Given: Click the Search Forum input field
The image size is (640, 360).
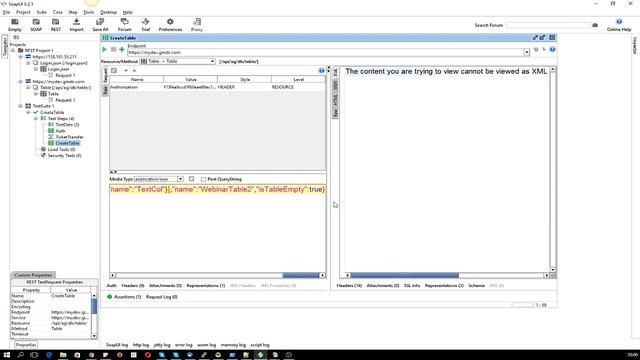Looking at the screenshot, I should pyautogui.click(x=548, y=25).
